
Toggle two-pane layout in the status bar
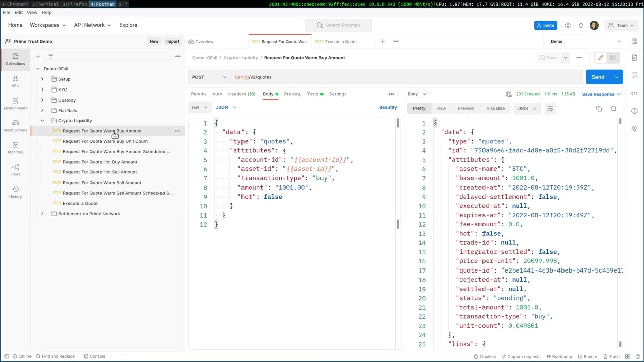[628, 357]
